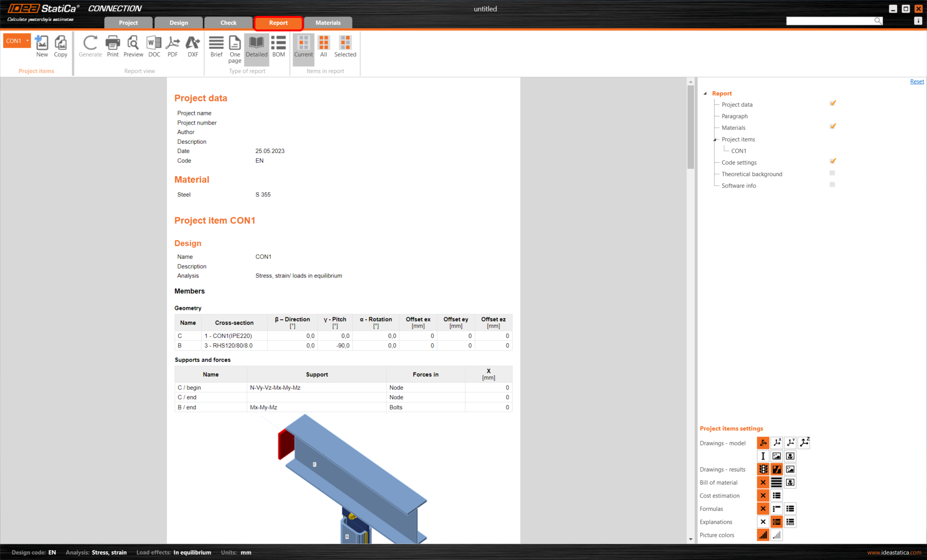Switch to the Materials tab
Image resolution: width=927 pixels, height=560 pixels.
328,23
